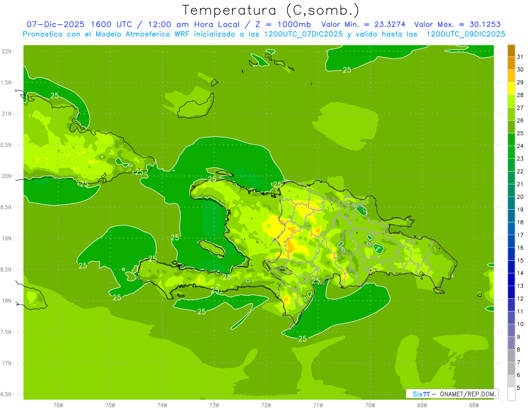Screen dimensions: 532x411
Task: Click the SisTT ONAMET/REP.DOM. logo box
Action: [451, 394]
